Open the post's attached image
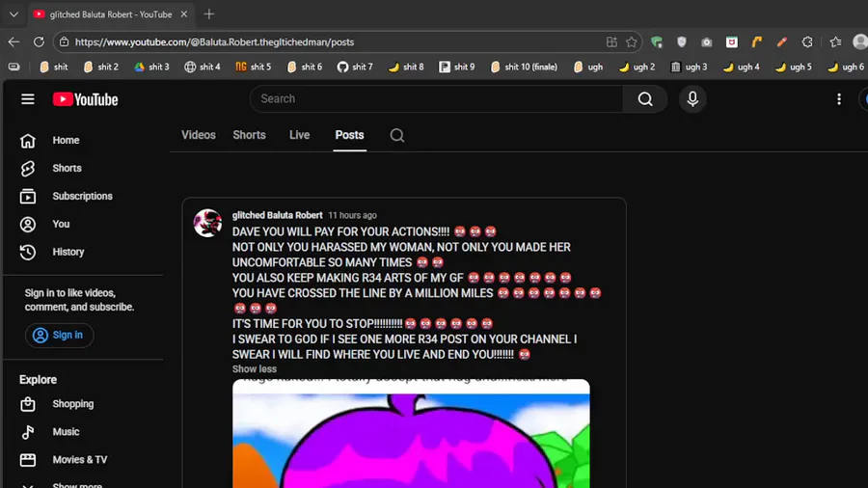Viewport: 868px width, 488px height. click(411, 433)
